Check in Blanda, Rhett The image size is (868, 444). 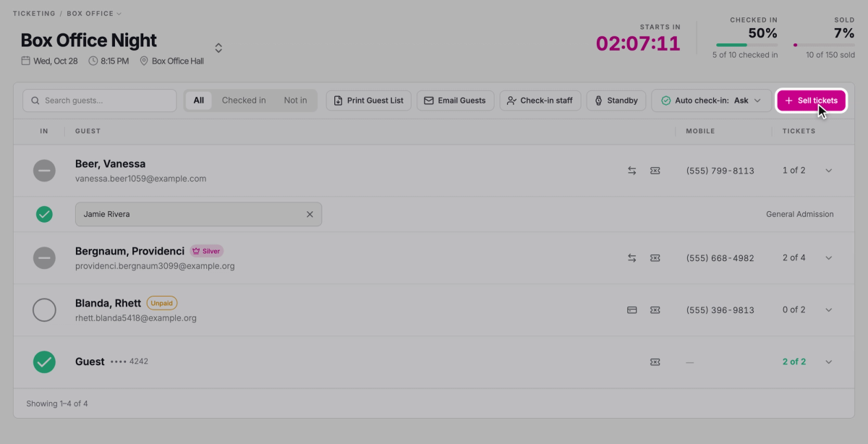point(44,309)
